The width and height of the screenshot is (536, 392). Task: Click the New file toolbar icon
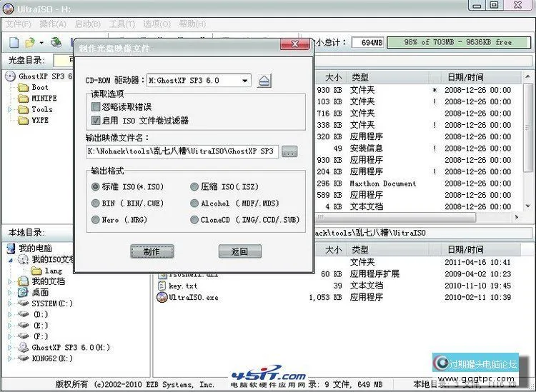[14, 42]
